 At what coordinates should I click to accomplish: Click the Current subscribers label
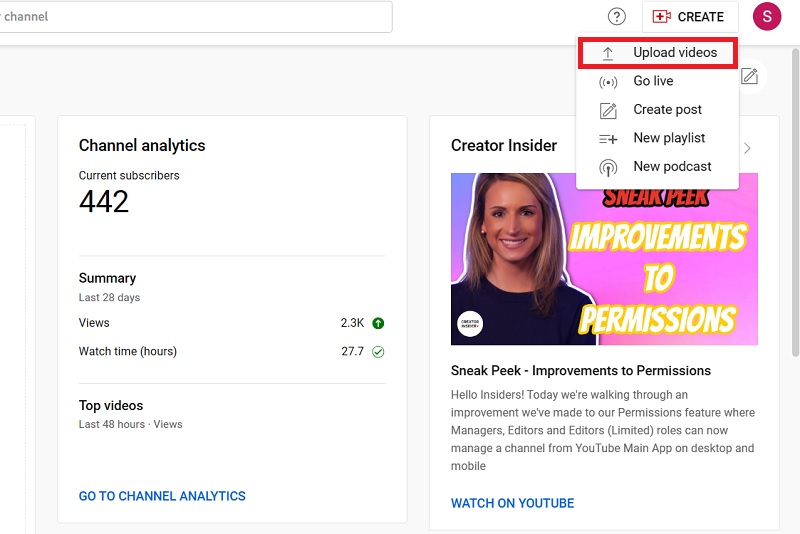click(x=129, y=176)
